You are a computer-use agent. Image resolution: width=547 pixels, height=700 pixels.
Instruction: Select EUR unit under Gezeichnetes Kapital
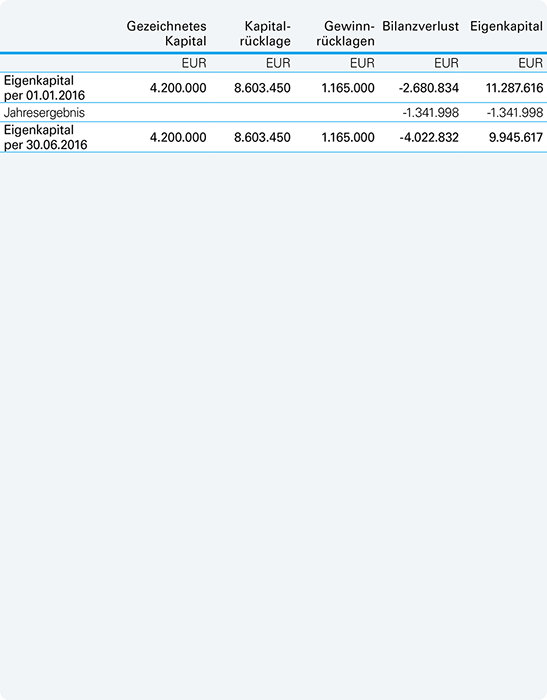[x=194, y=63]
